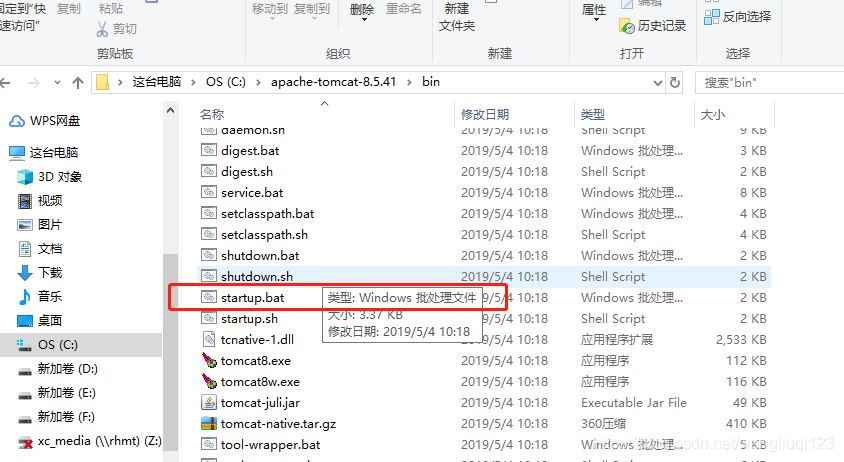Sort by the 大小 column header
Viewport: 844px width, 462px height.
pyautogui.click(x=713, y=114)
